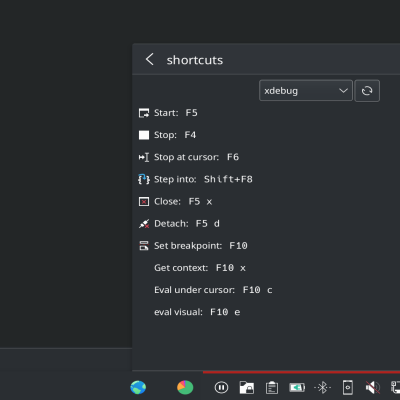Click the pause circle tray icon

click(x=221, y=387)
